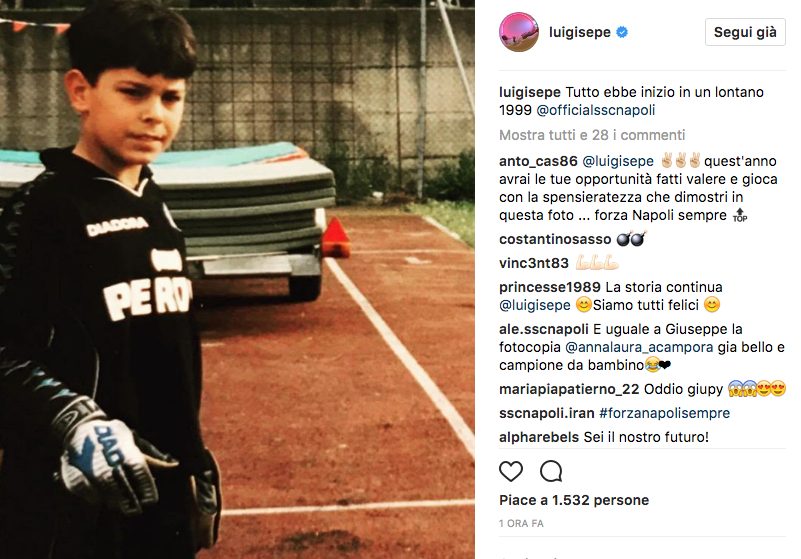Click the 1 ORA FA timestamp

click(x=521, y=524)
